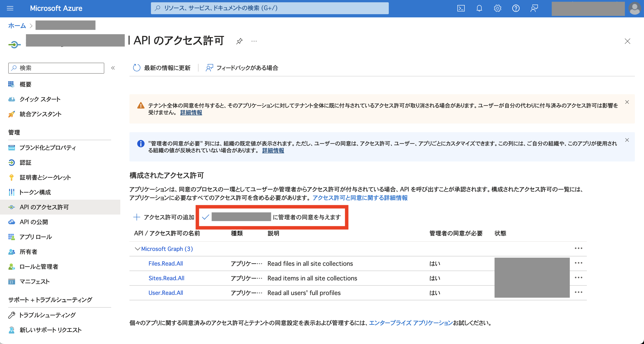Click the API / アクセス許可の名前 column header
Screen dimensions: 644x344
pos(167,233)
